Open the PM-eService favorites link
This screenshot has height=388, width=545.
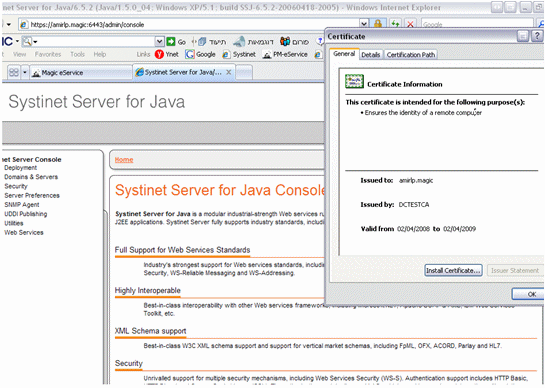point(285,54)
